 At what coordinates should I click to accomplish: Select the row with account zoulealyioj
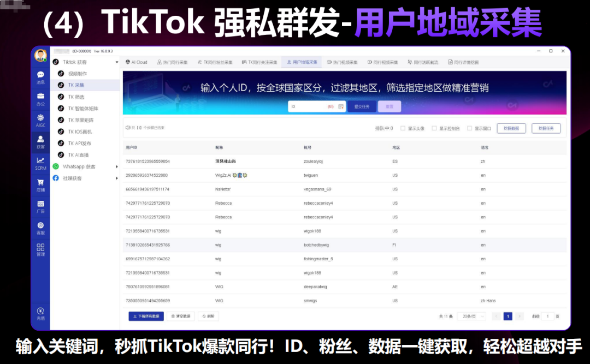tap(344, 162)
